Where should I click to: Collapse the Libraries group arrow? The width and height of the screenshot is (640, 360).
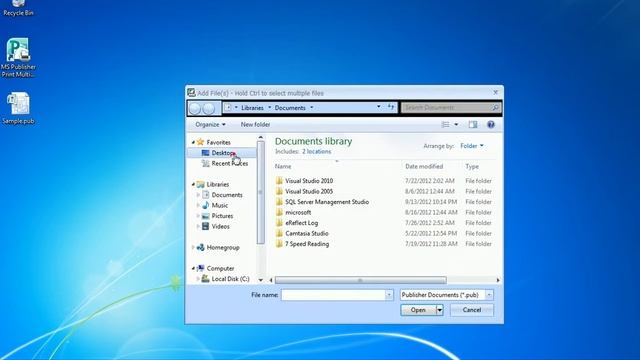pyautogui.click(x=193, y=184)
